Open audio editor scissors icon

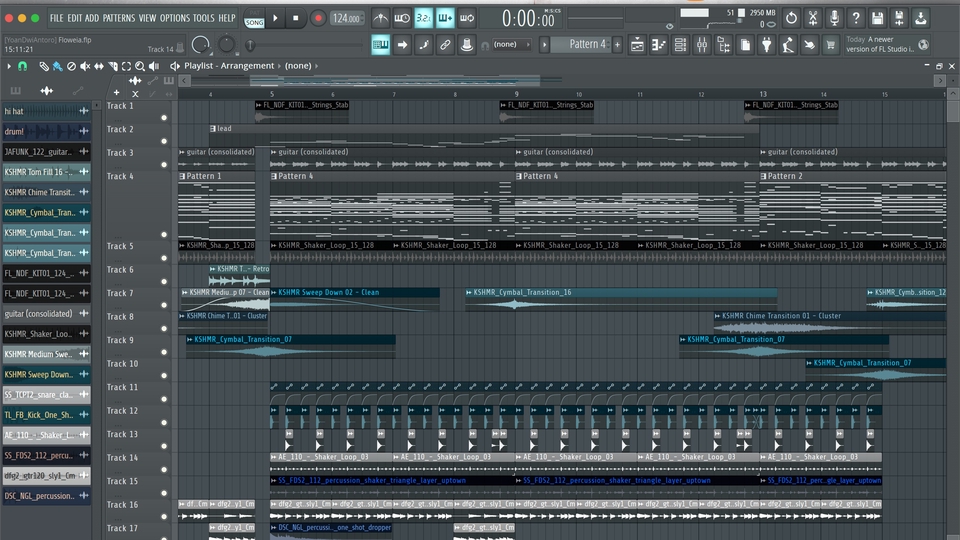tap(812, 18)
